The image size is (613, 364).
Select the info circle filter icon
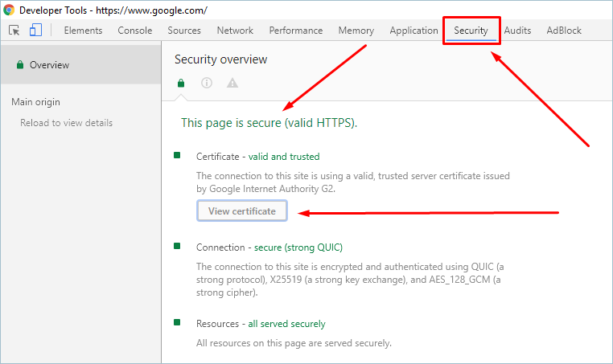tap(207, 83)
